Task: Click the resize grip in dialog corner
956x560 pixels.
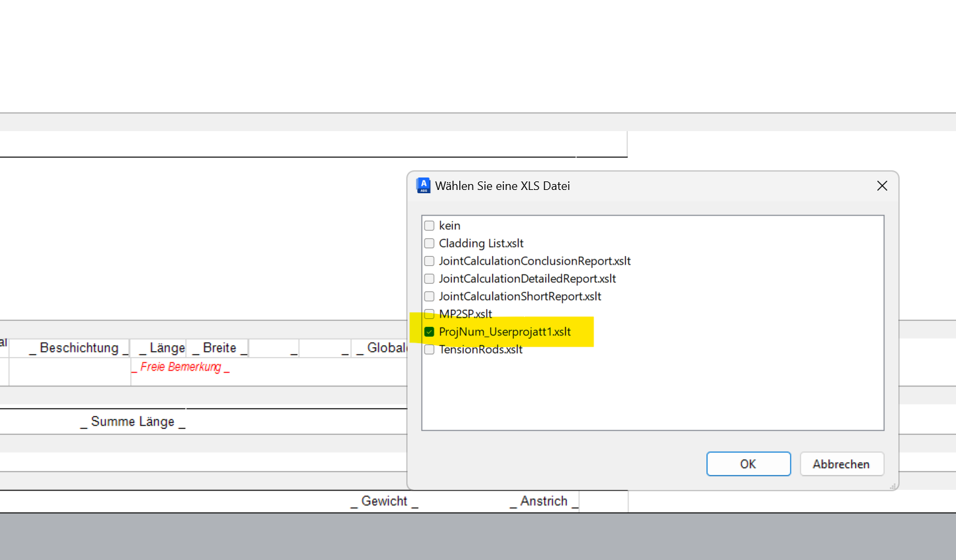Action: coord(892,486)
